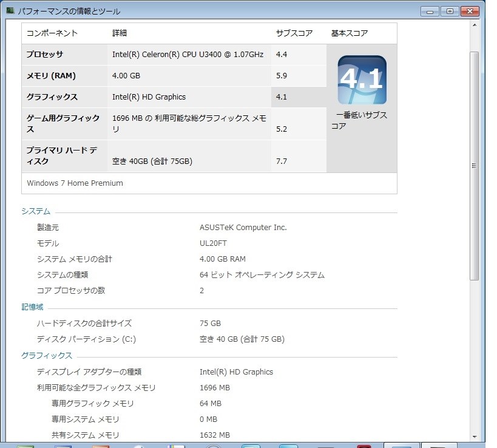Maximize the performance information window
This screenshot has width=497, height=448.
click(450, 12)
